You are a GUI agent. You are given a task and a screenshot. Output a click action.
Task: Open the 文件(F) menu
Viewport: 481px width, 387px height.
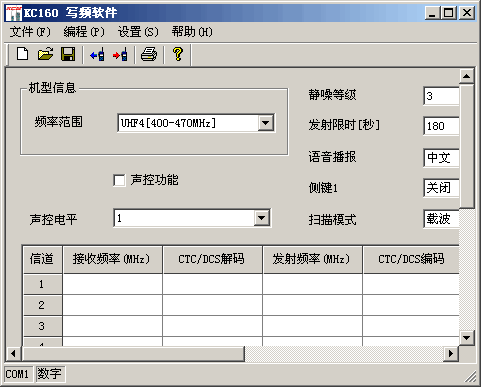[30, 32]
